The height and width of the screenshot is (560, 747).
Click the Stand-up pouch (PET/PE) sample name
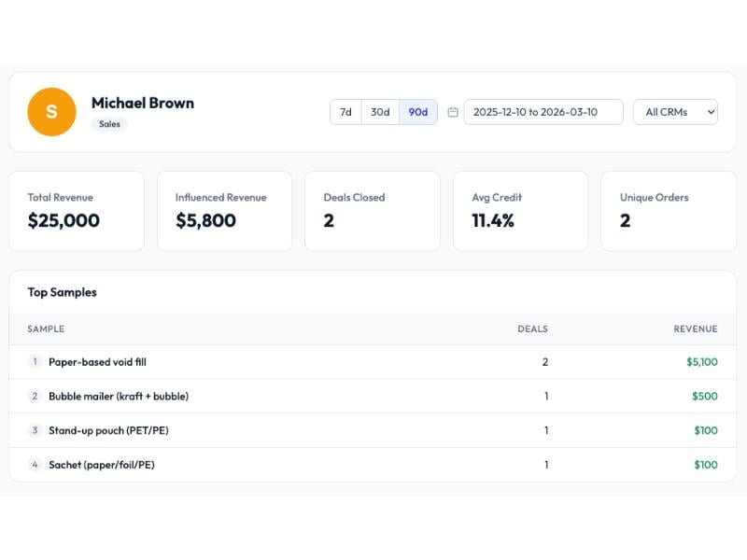(108, 430)
